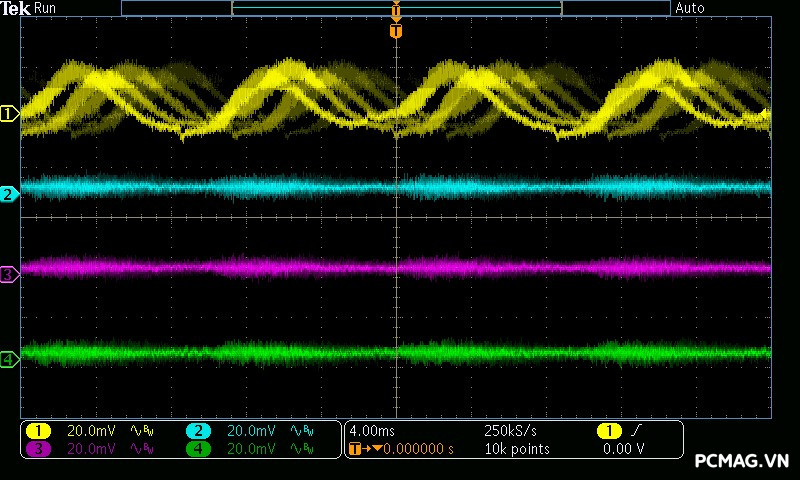800x480 pixels.
Task: Click the Tek logo
Action: 15,8
